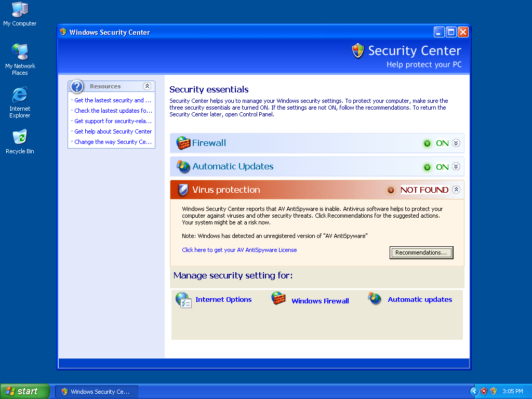Open the Windows Firewall settings link
Screen dimensions: 532x399
320,301
